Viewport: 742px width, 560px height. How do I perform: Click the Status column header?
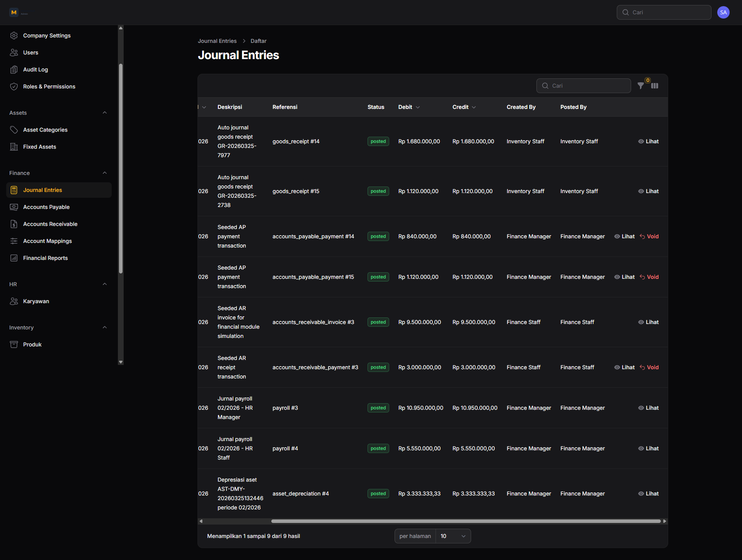pyautogui.click(x=376, y=107)
